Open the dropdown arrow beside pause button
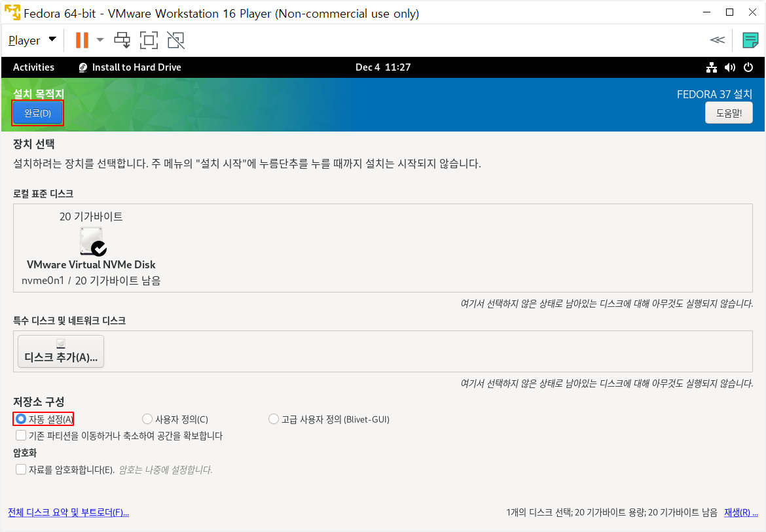766x532 pixels. pos(100,40)
